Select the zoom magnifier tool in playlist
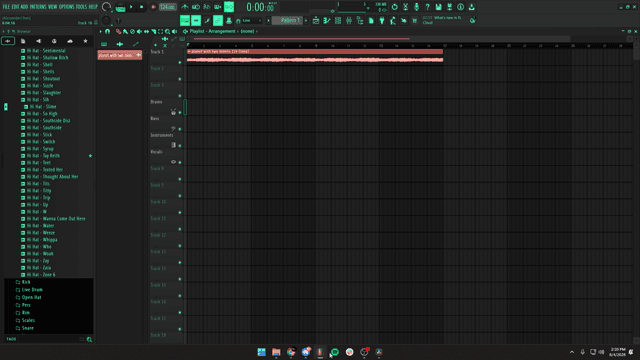This screenshot has height=360, width=640. click(x=167, y=31)
